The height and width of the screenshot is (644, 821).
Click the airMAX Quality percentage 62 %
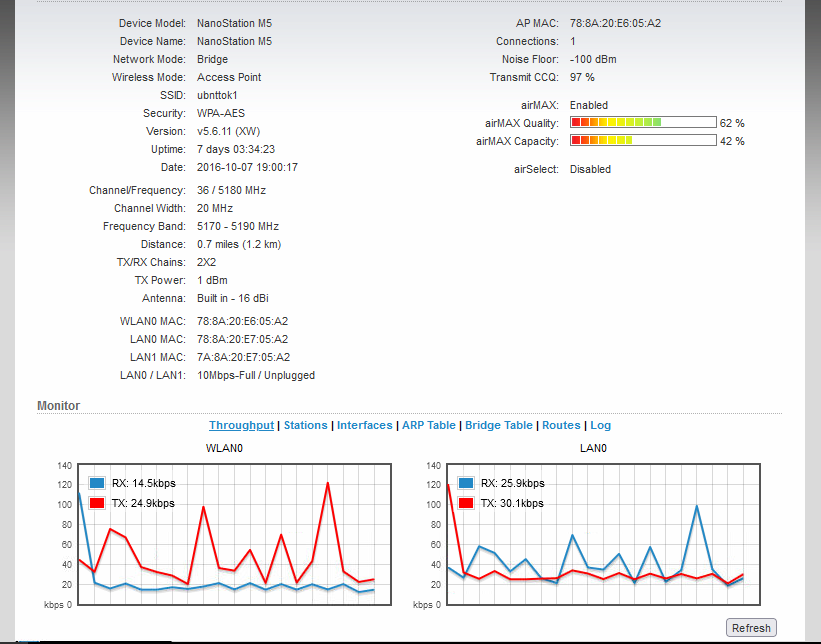(732, 123)
